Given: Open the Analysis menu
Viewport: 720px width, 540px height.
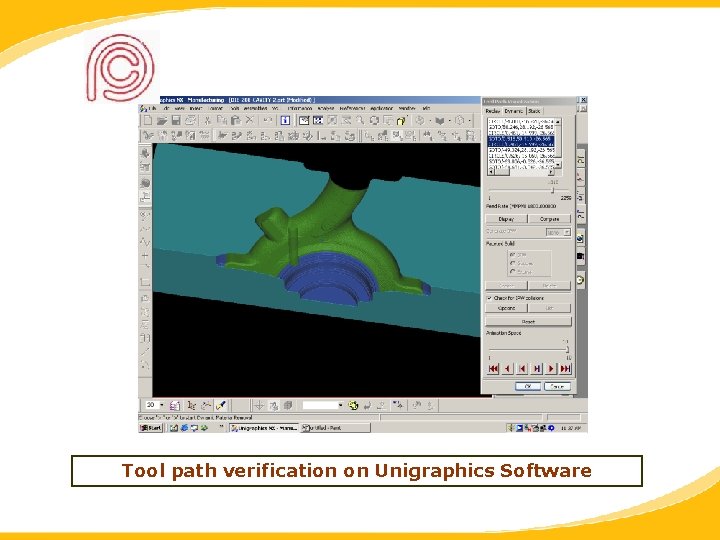Looking at the screenshot, I should coord(326,108).
